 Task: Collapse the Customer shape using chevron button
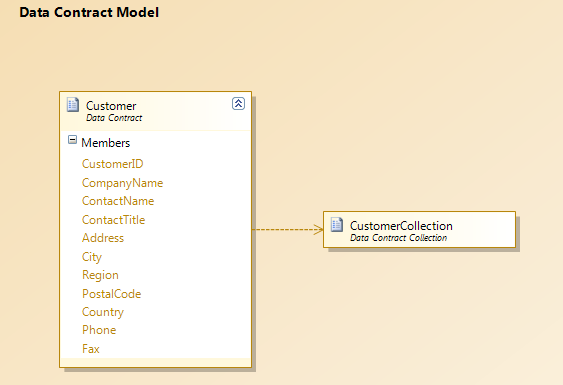click(x=238, y=103)
